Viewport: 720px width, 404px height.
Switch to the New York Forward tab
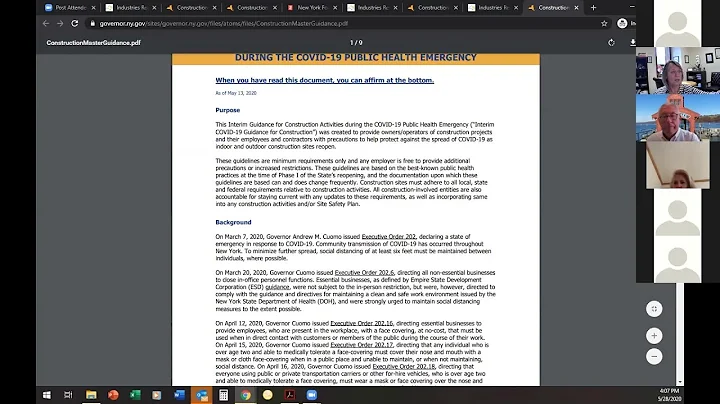(x=311, y=8)
